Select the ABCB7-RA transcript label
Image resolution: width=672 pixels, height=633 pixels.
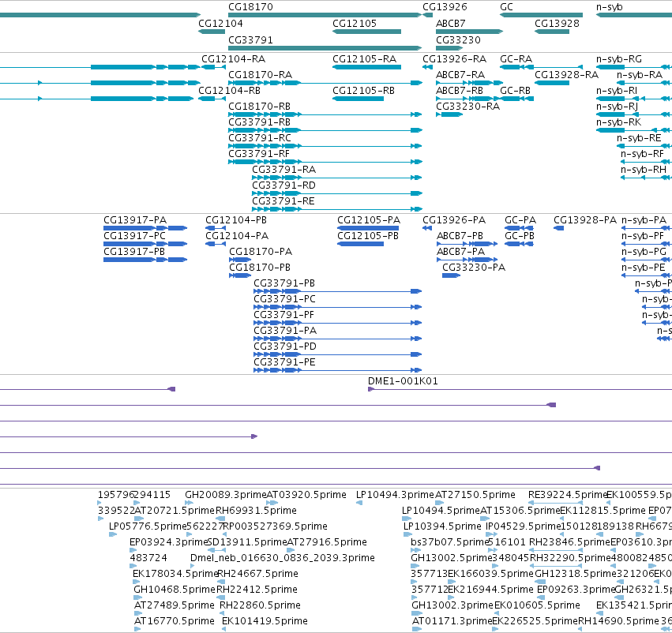(x=460, y=74)
